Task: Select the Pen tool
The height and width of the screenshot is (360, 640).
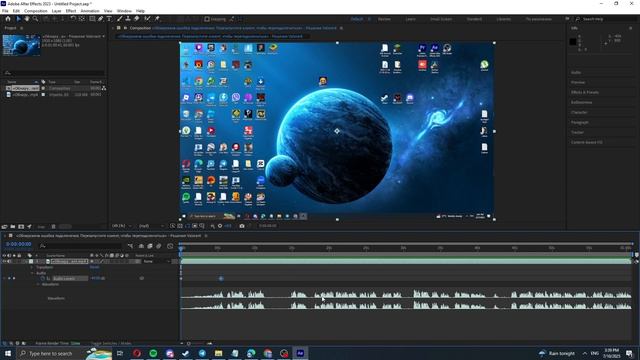Action: pyautogui.click(x=100, y=19)
